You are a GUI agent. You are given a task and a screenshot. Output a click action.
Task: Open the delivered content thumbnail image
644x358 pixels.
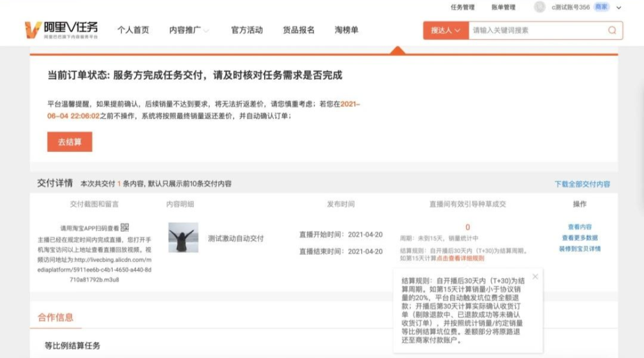(x=183, y=238)
